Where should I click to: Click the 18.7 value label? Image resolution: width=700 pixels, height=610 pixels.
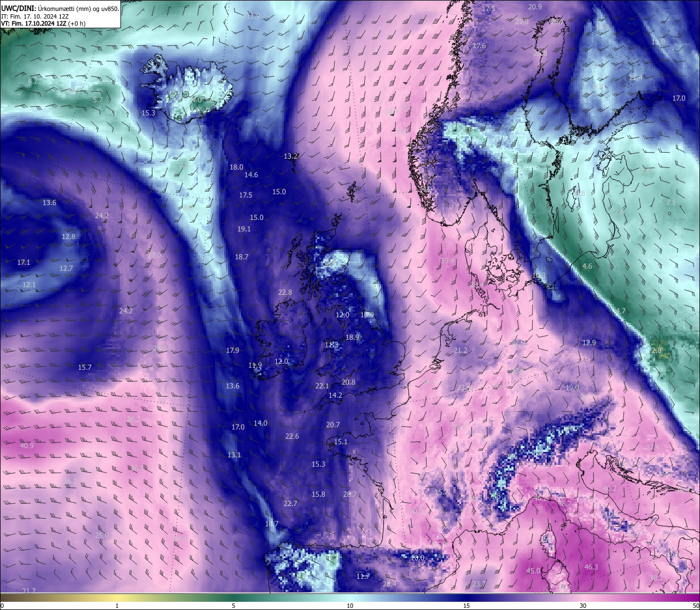[x=242, y=257]
